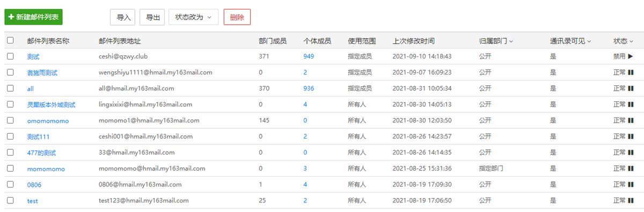Open the all mailing list link
The width and height of the screenshot is (644, 212).
[30, 89]
